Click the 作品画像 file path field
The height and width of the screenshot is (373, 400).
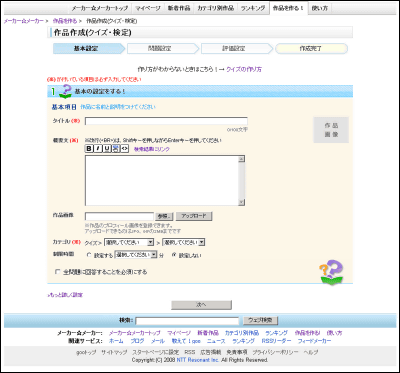(119, 216)
